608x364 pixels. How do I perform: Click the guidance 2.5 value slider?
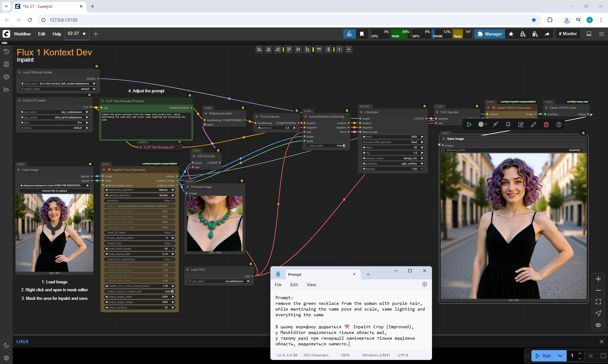click(277, 128)
